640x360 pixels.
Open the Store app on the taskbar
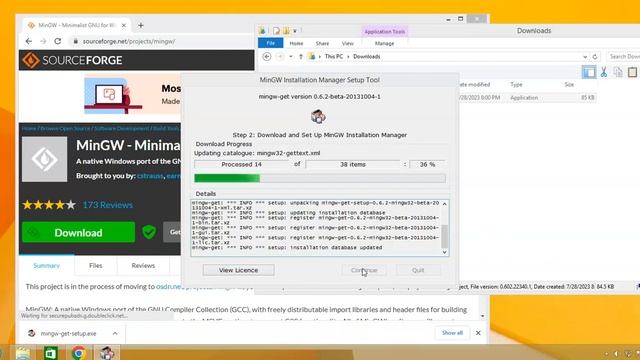point(51,353)
